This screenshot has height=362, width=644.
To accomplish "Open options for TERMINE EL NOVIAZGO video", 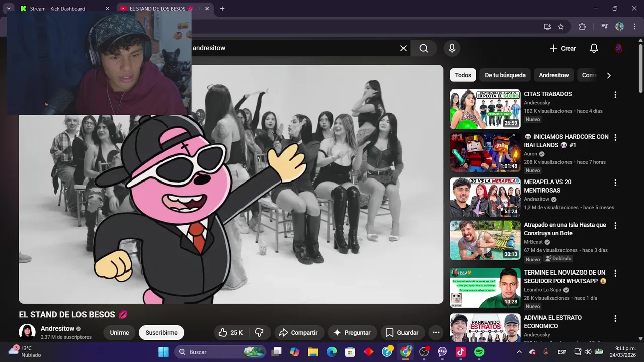I will 615,273.
